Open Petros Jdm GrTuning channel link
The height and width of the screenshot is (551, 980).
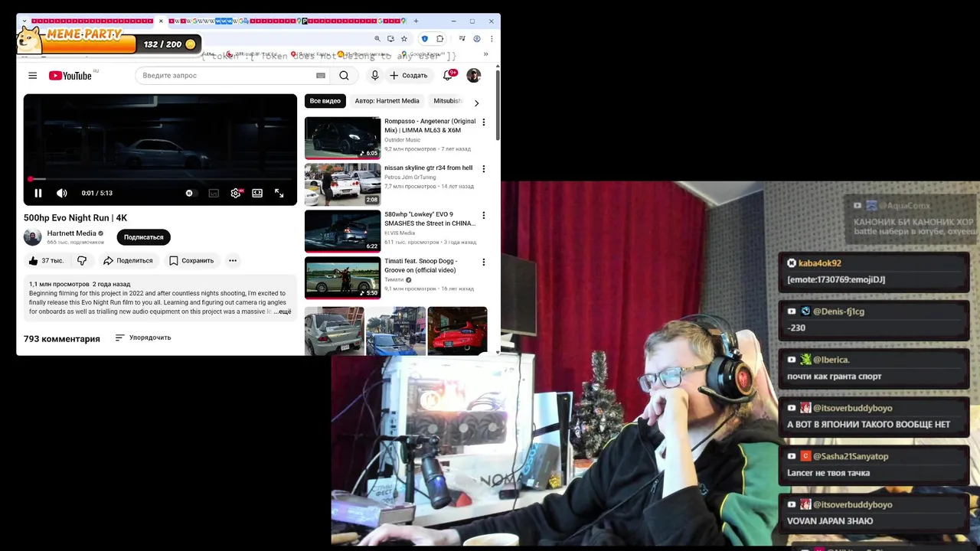(410, 178)
